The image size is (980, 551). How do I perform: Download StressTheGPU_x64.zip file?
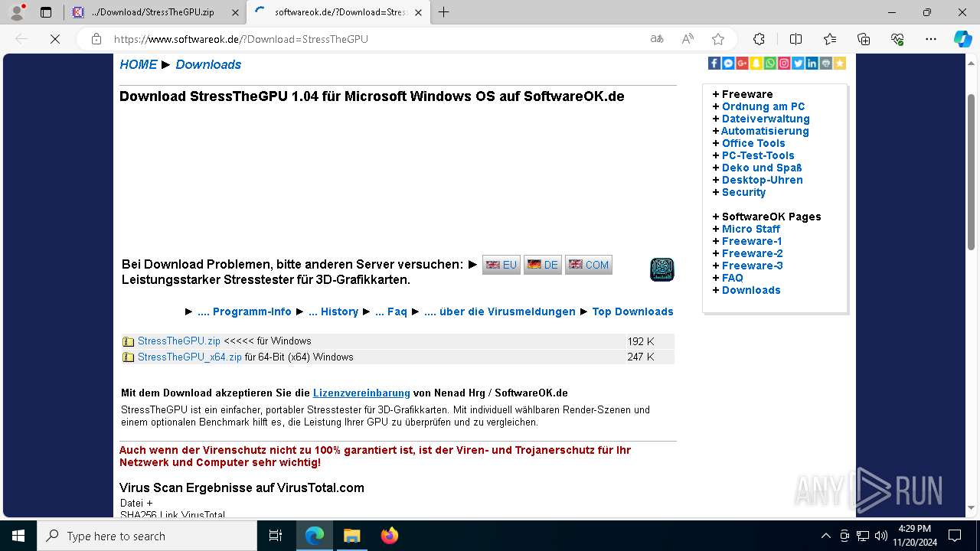[190, 357]
